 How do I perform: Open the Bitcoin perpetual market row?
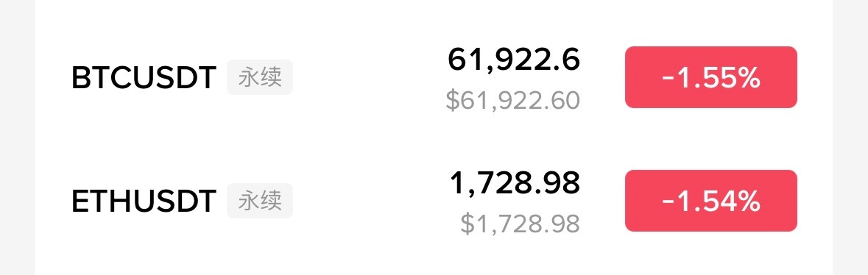pos(434,77)
